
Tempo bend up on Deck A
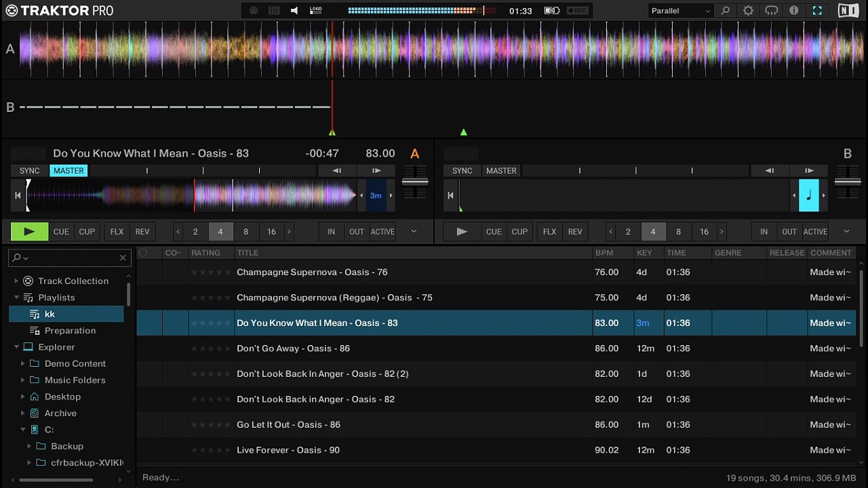[x=376, y=171]
